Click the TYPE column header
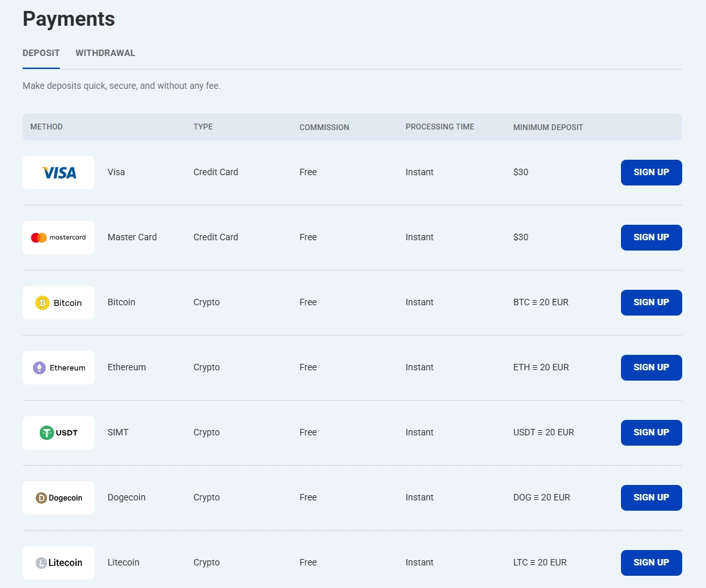The width and height of the screenshot is (706, 588). click(x=203, y=127)
